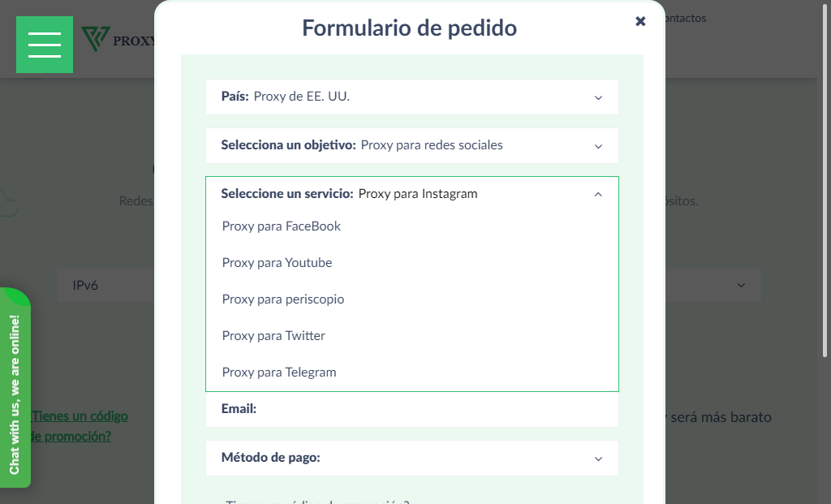Click the X to close the order form
This screenshot has height=504, width=831.
tap(640, 21)
